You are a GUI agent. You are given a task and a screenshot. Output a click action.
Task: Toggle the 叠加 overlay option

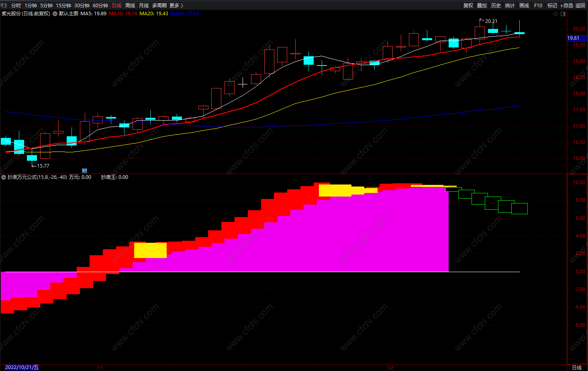[482, 6]
